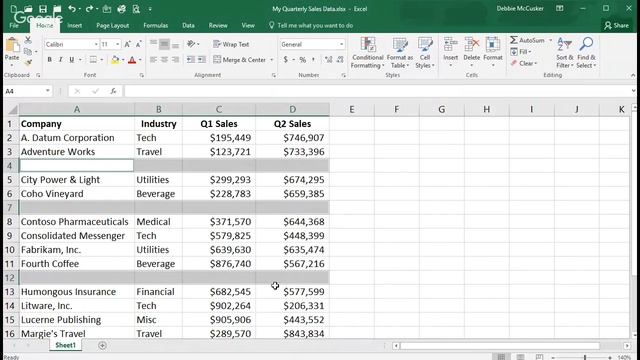
Task: Toggle Merge & Center
Action: click(x=240, y=60)
